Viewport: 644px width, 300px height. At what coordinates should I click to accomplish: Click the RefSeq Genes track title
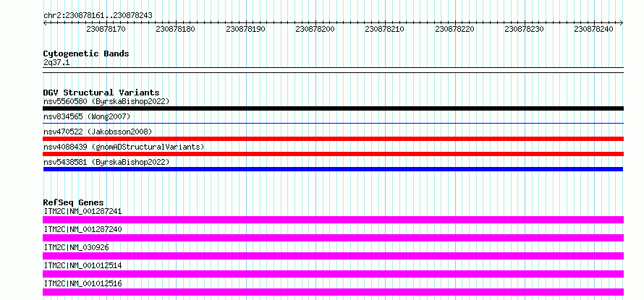click(74, 202)
